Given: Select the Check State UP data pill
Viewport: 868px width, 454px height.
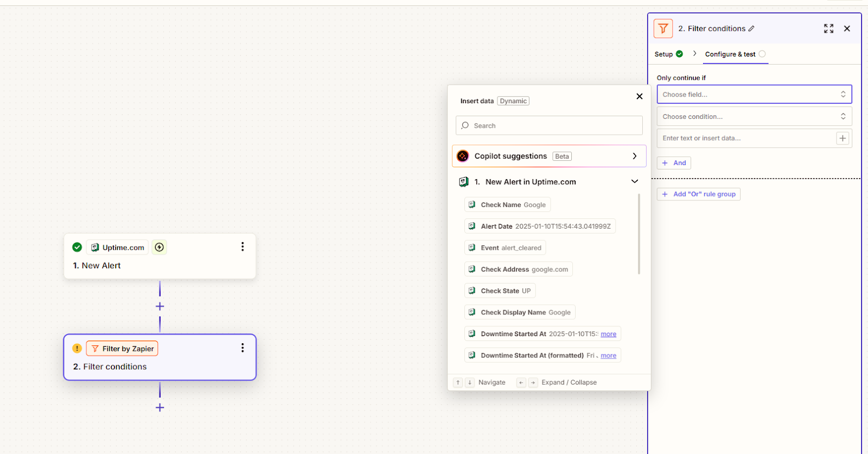Looking at the screenshot, I should pos(500,291).
